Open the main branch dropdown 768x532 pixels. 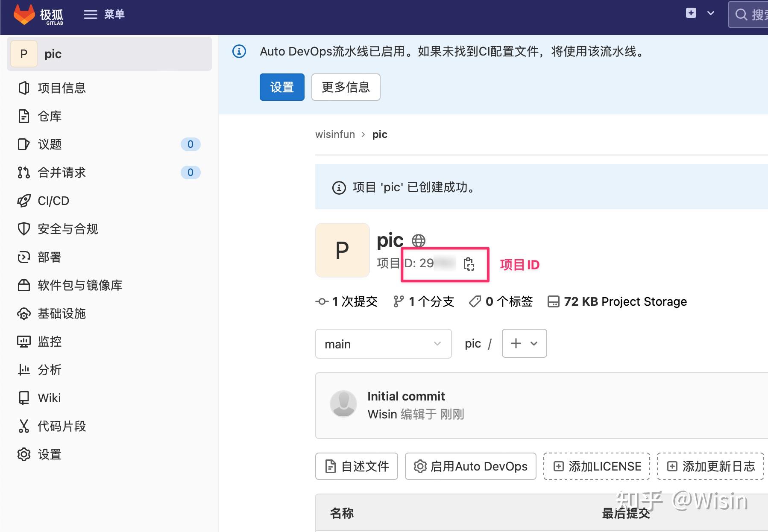(x=383, y=344)
